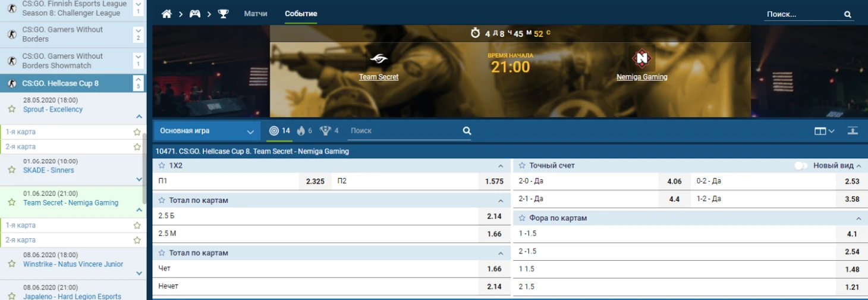The height and width of the screenshot is (300, 868).
Task: Open the trophy tournament breadcrumb icon
Action: coord(224,14)
